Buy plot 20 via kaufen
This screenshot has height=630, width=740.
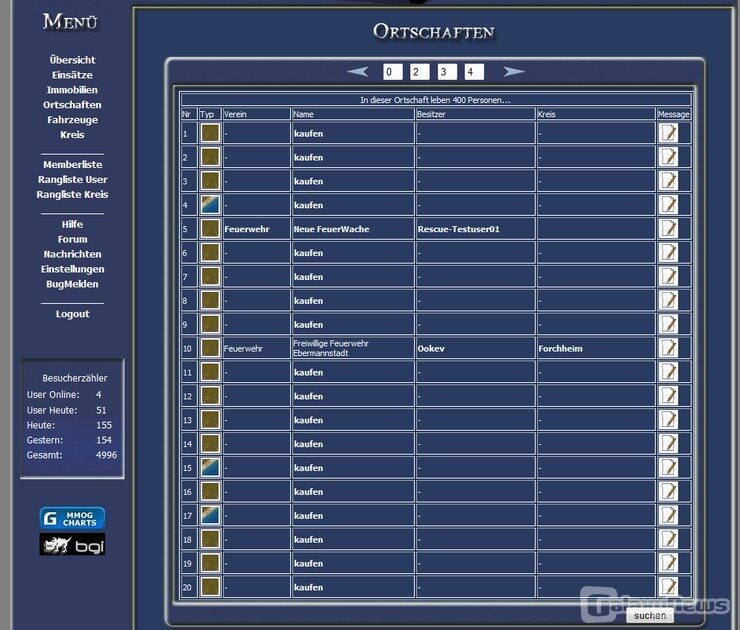pos(308,588)
